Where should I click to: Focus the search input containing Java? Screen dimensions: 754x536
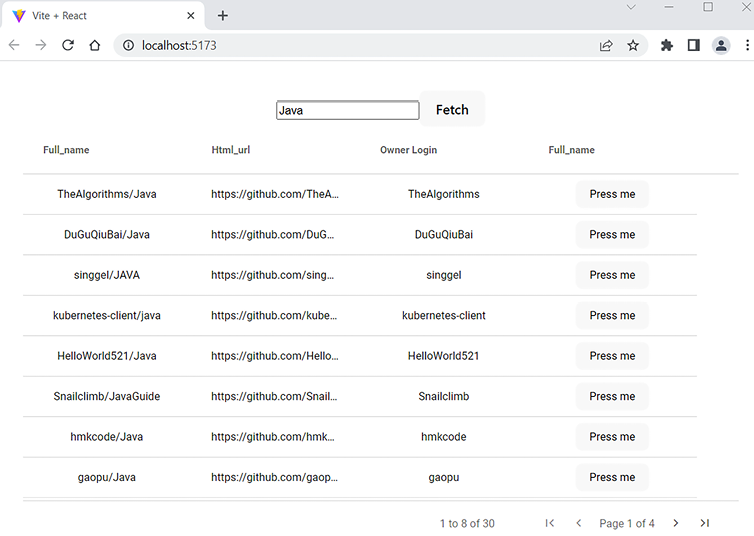[347, 110]
